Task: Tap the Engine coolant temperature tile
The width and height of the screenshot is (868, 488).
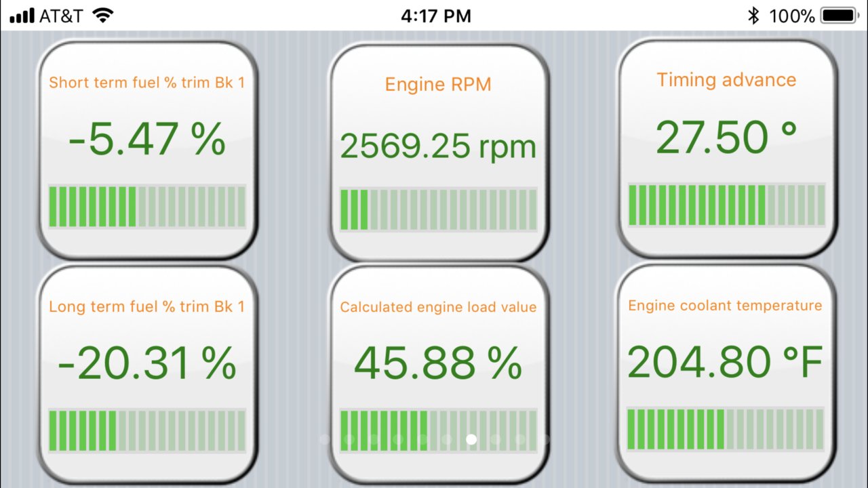Action: [x=726, y=372]
